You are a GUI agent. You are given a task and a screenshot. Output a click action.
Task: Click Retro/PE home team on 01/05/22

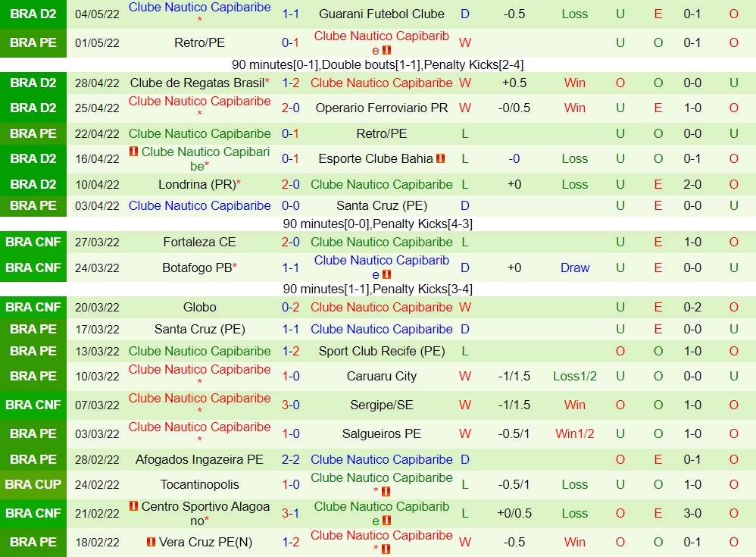(200, 43)
